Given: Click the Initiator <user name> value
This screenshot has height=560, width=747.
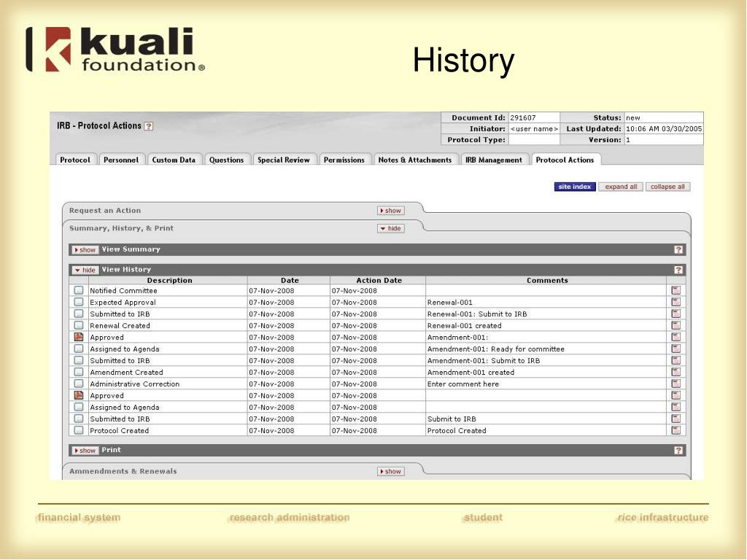Looking at the screenshot, I should tap(534, 128).
